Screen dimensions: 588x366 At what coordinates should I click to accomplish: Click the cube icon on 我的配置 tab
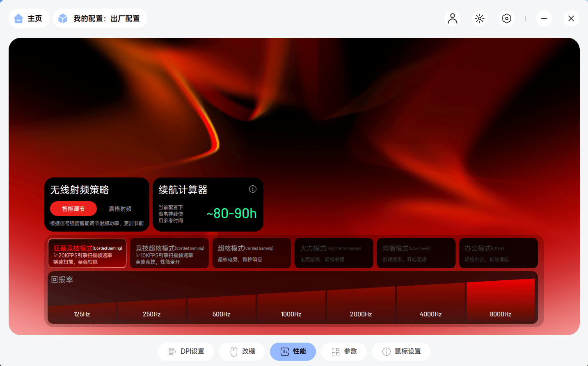click(63, 18)
